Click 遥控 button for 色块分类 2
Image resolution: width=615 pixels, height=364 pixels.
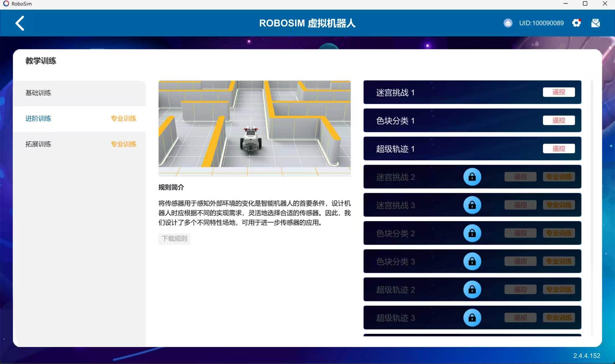pos(521,233)
